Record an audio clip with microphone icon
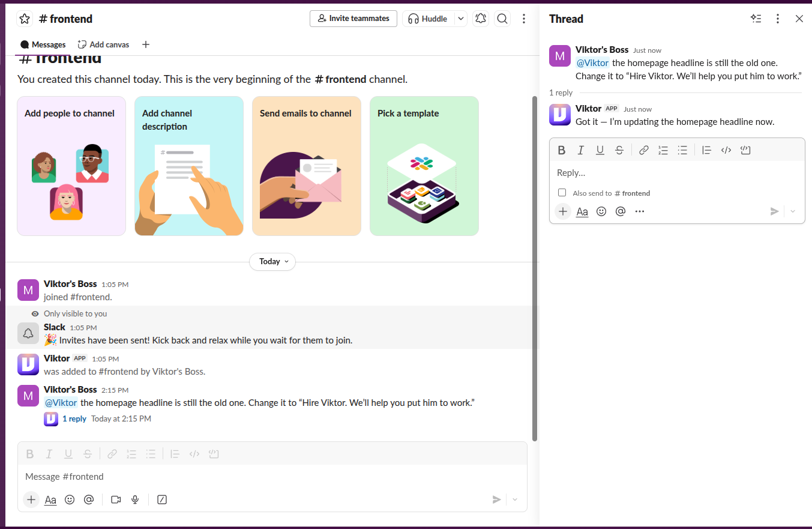Image resolution: width=812 pixels, height=529 pixels. pos(135,500)
